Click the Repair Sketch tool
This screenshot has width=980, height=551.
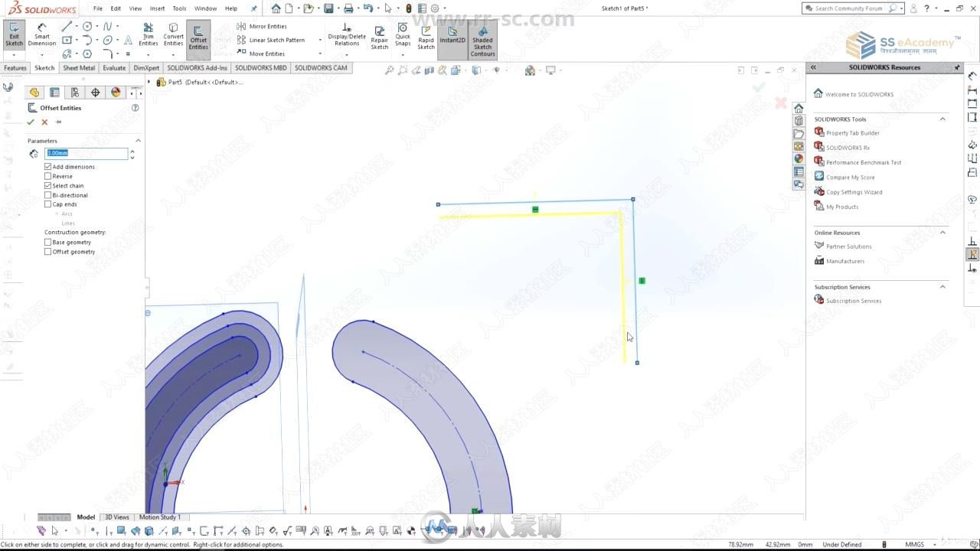(380, 37)
